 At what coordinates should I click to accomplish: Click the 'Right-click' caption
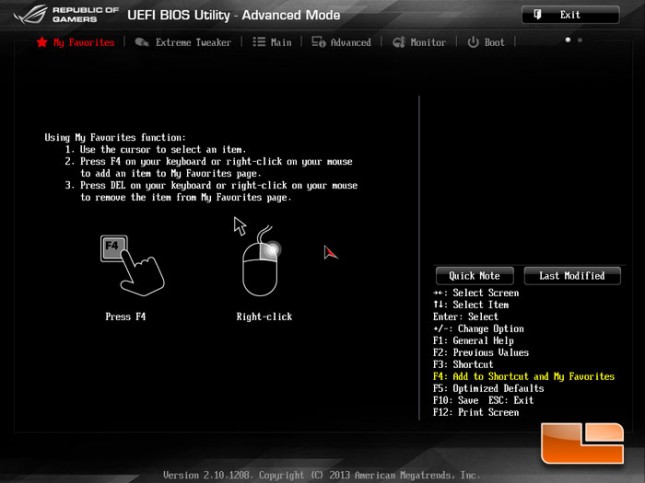pos(264,316)
